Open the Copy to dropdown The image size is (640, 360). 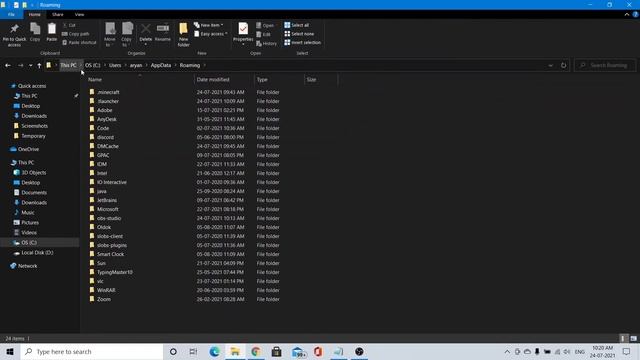point(127,34)
